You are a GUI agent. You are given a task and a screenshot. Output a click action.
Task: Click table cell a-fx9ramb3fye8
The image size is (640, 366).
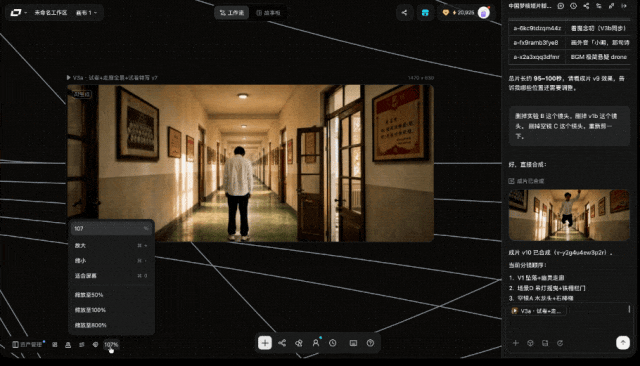coord(537,42)
